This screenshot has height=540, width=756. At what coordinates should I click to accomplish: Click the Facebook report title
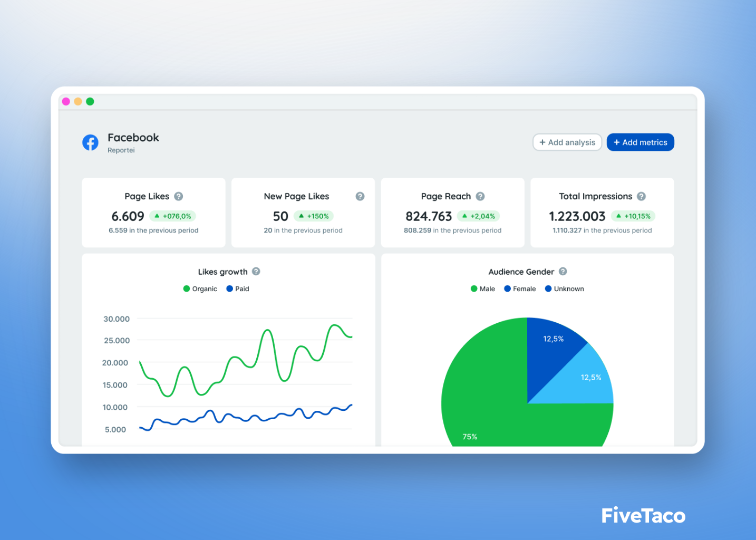(133, 138)
